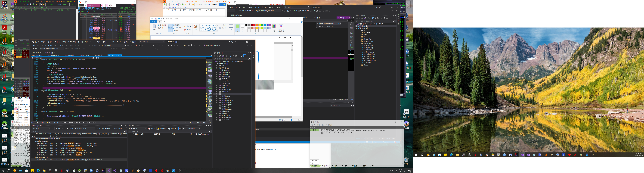This screenshot has width=644, height=173.
Task: Click the Clear filter icon in Error List
Action: point(180,129)
